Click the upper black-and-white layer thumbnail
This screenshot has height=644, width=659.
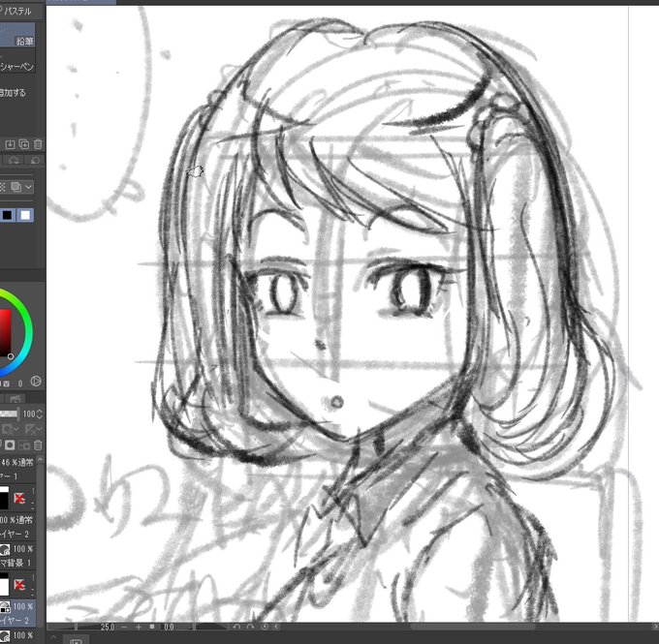[4, 498]
